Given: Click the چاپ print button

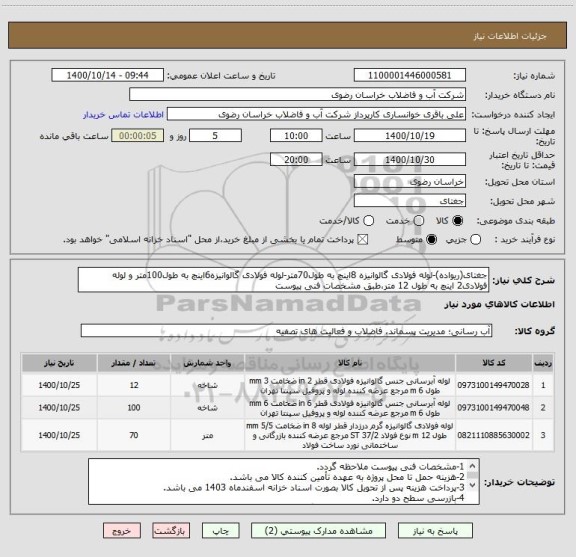Looking at the screenshot, I should (x=221, y=531).
